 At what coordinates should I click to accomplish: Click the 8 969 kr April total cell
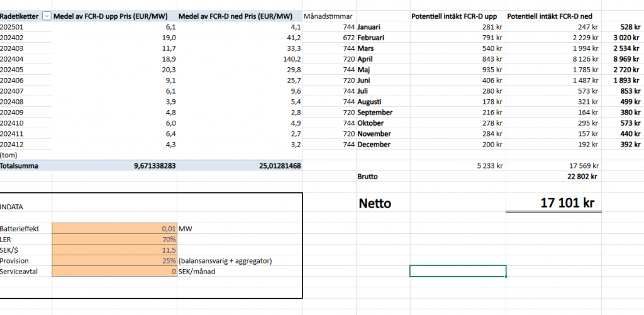622,59
